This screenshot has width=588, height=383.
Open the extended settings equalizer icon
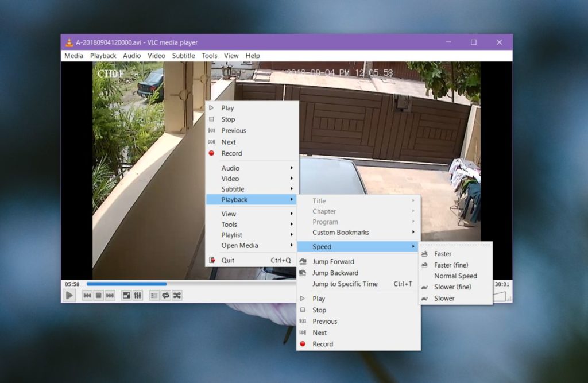(x=137, y=295)
